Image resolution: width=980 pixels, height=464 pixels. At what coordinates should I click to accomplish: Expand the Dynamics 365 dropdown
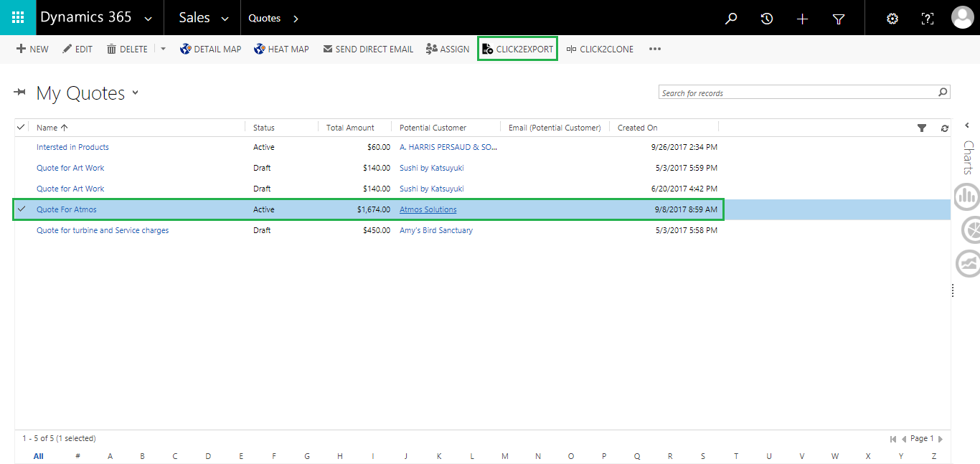point(149,19)
